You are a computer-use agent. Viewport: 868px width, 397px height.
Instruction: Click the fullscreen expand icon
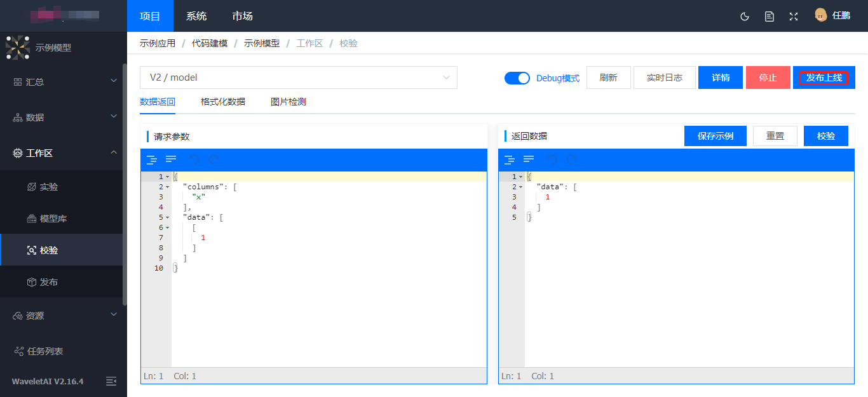click(x=793, y=17)
